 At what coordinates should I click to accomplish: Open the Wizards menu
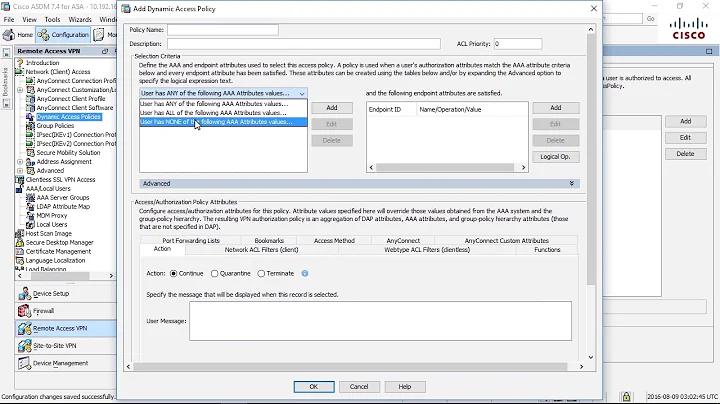coord(80,20)
